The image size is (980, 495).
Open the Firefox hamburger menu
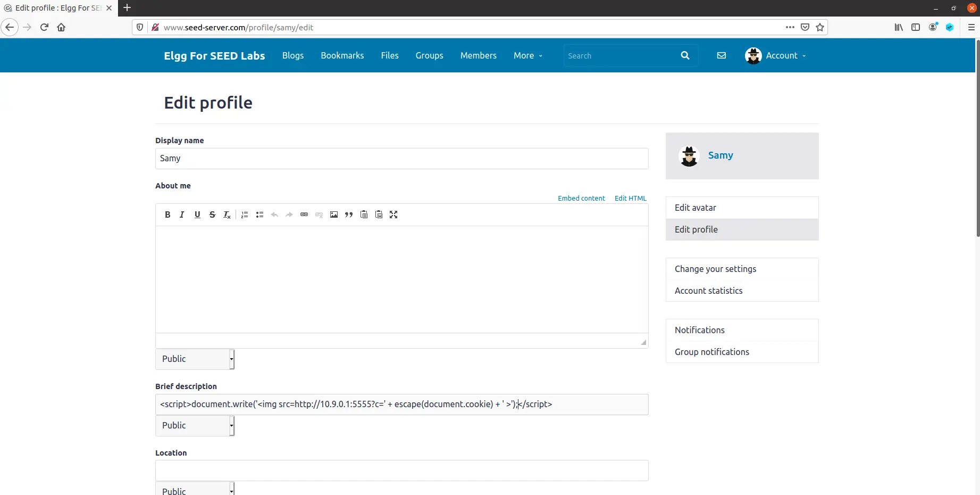click(971, 27)
